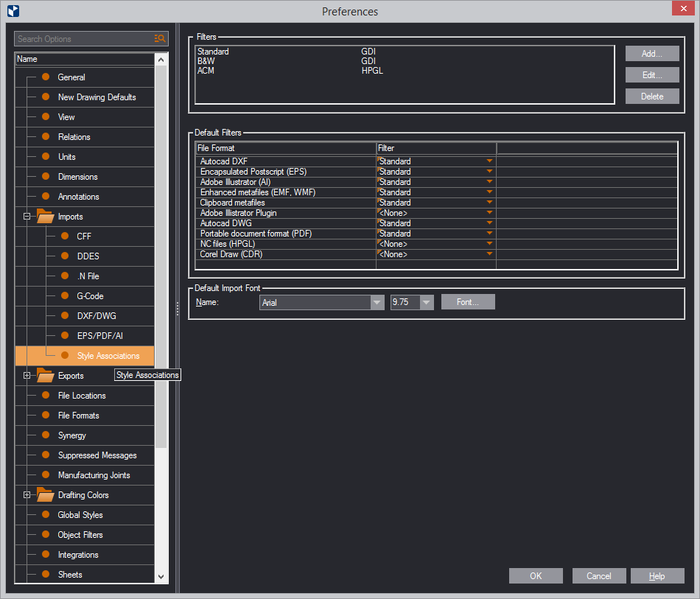
Task: Open the 9.75 font size dropdown
Action: point(427,302)
